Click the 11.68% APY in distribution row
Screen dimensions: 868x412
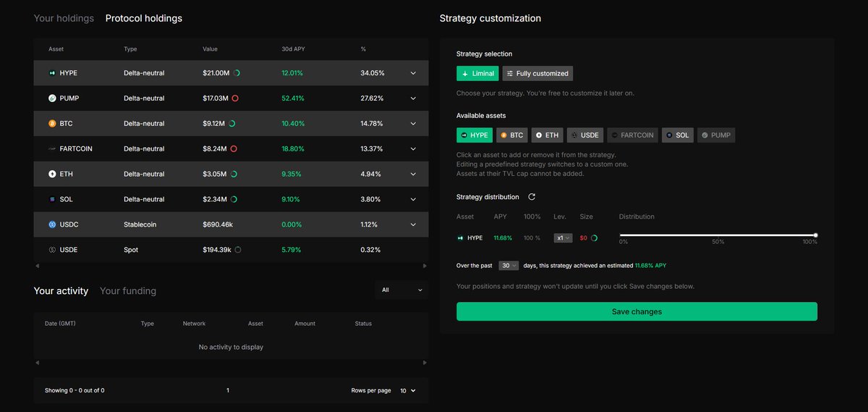502,237
